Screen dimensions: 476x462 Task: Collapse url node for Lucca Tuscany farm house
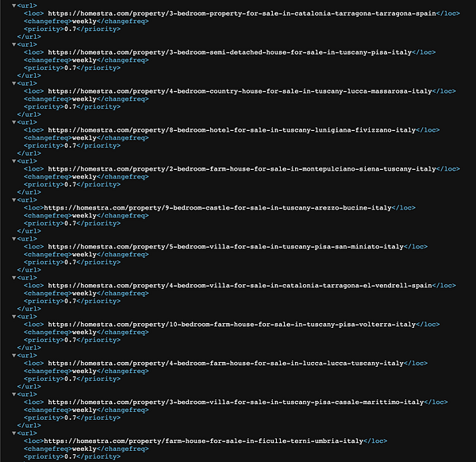coord(14,356)
